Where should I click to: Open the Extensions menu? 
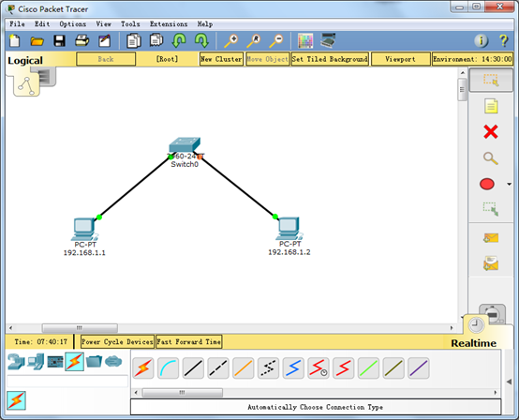(x=169, y=24)
